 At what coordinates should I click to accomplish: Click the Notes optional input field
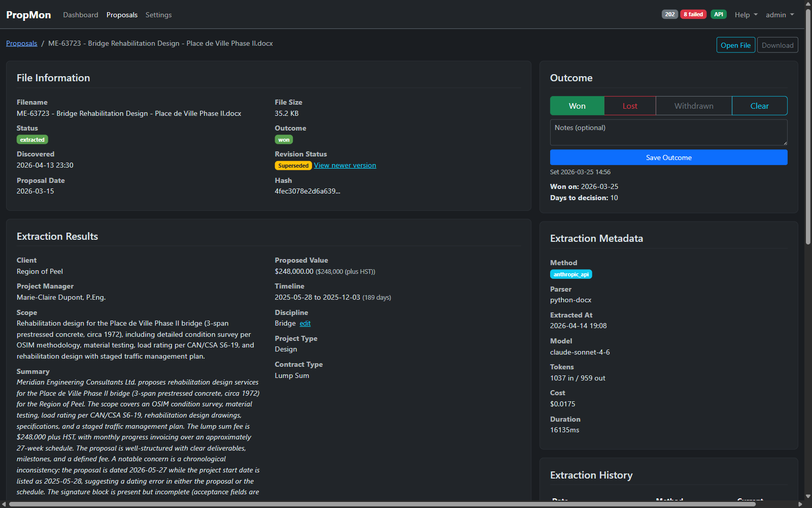[668, 132]
